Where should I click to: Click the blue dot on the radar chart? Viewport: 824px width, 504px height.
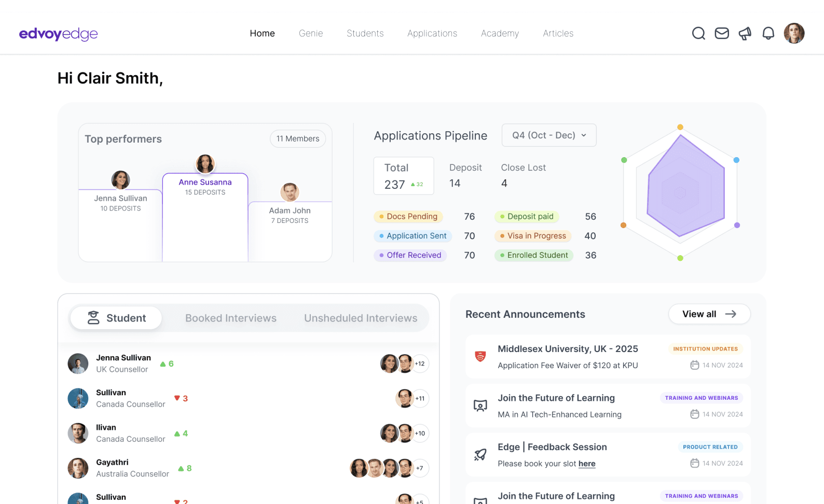(736, 160)
